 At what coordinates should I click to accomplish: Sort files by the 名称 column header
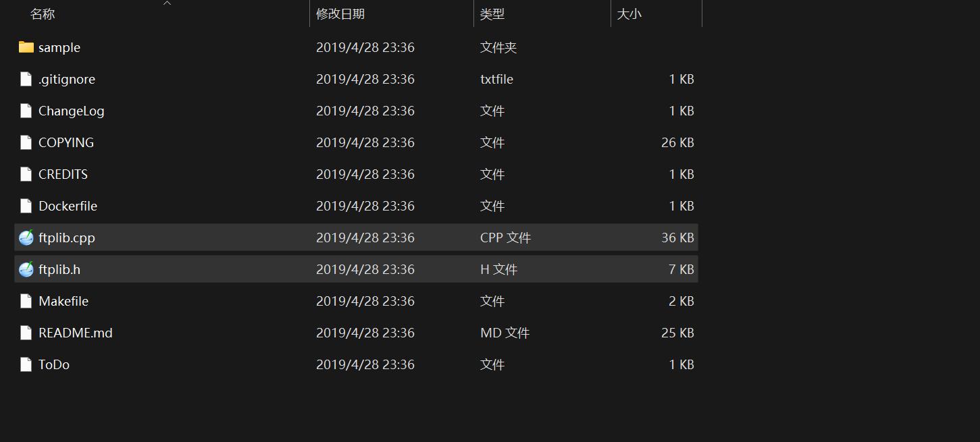coord(43,14)
